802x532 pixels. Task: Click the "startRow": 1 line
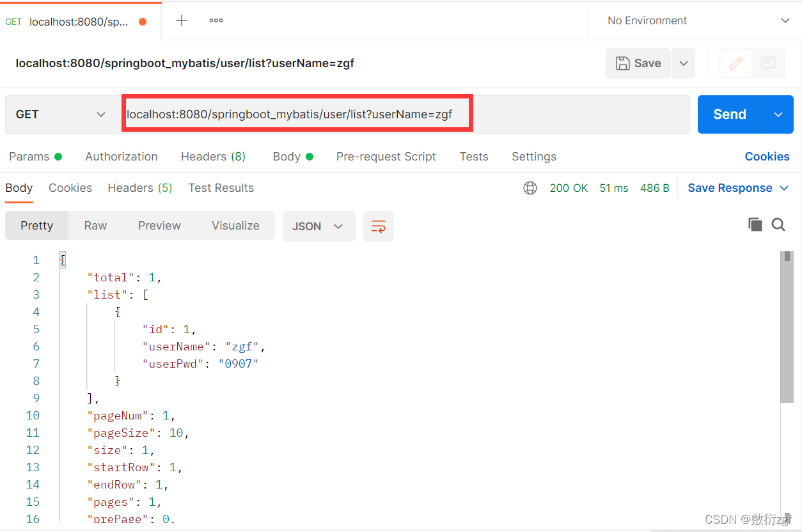click(x=136, y=467)
